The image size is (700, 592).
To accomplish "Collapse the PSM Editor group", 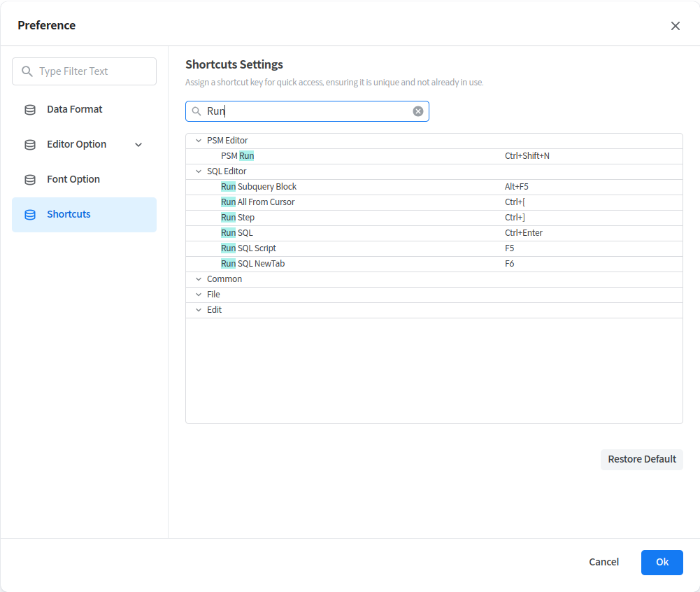I will point(199,141).
